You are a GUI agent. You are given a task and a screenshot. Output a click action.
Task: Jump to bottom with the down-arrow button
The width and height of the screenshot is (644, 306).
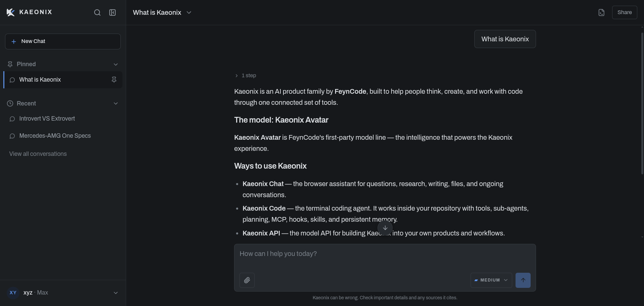[385, 228]
